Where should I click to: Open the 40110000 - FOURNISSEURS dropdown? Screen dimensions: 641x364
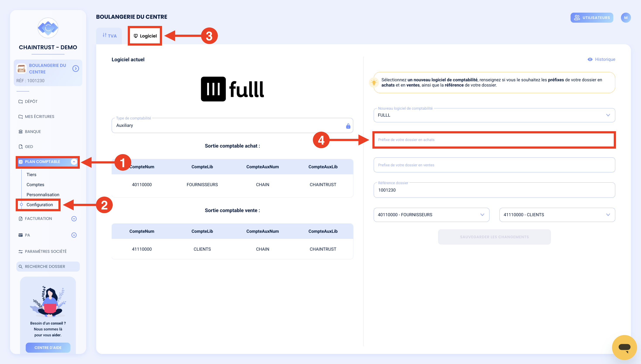click(x=431, y=215)
